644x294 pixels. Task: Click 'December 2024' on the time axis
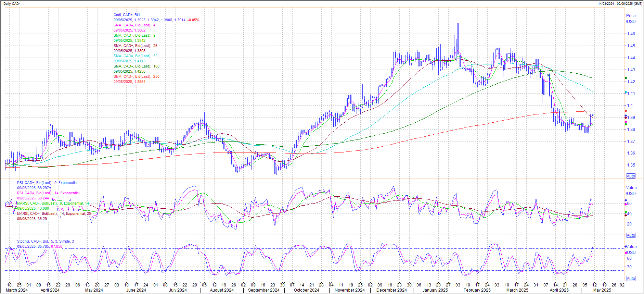[x=392, y=290]
